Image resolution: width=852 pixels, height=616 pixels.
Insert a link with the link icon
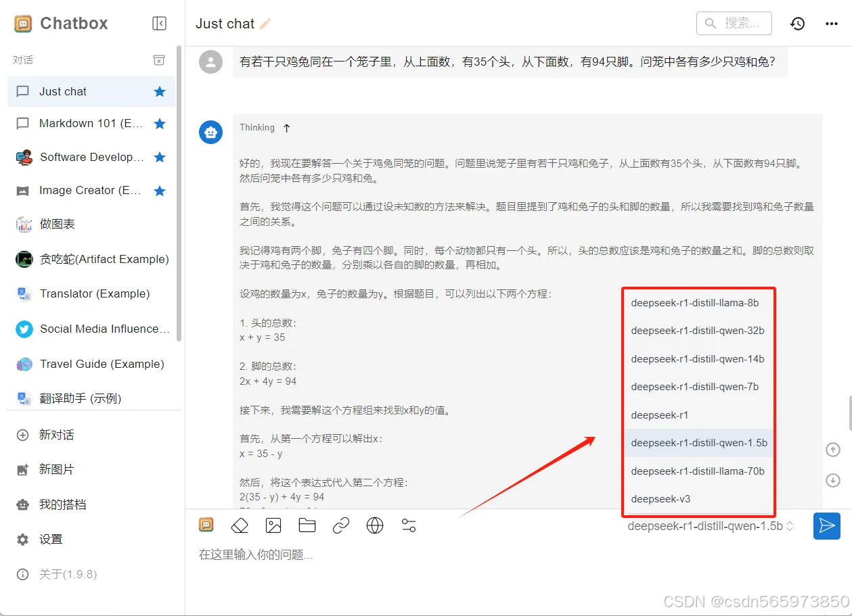[341, 525]
